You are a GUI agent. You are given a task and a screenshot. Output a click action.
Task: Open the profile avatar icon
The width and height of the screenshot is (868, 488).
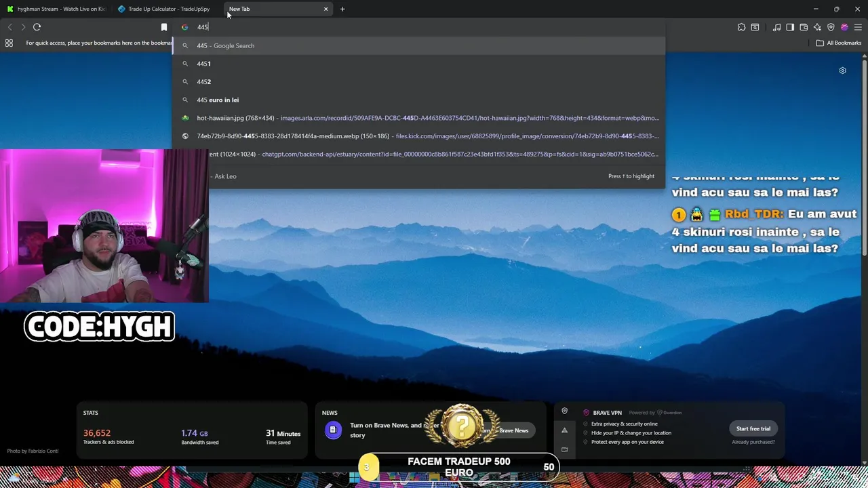click(844, 27)
